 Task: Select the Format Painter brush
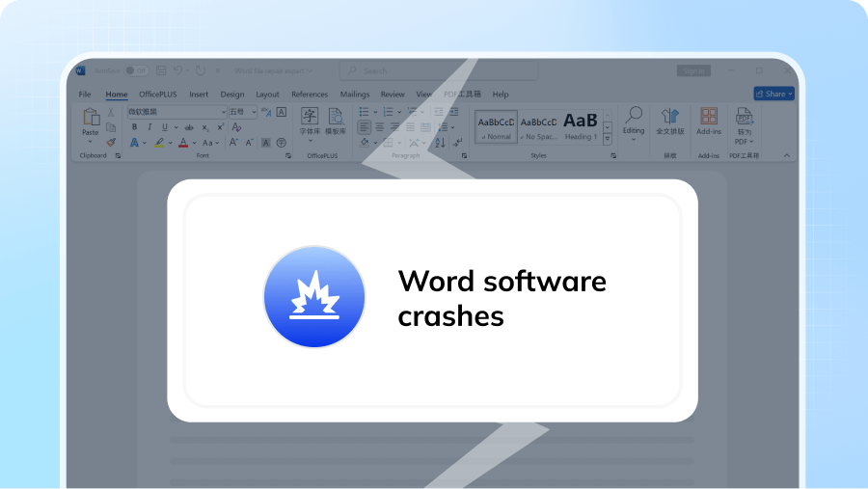pos(111,143)
